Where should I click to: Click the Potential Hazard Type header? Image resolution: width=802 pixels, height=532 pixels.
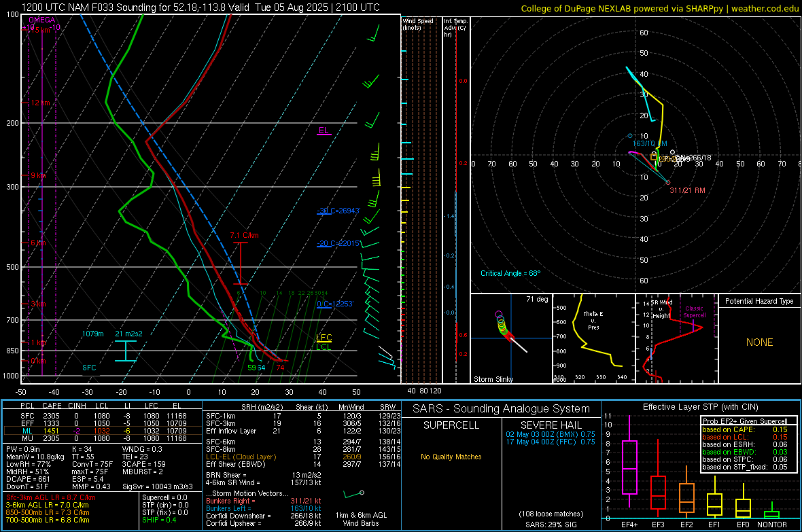(759, 301)
